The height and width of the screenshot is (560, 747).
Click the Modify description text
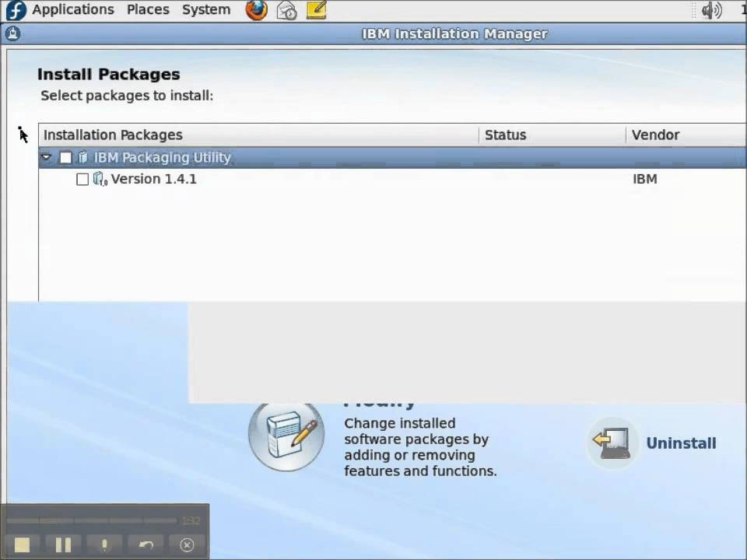coord(420,446)
